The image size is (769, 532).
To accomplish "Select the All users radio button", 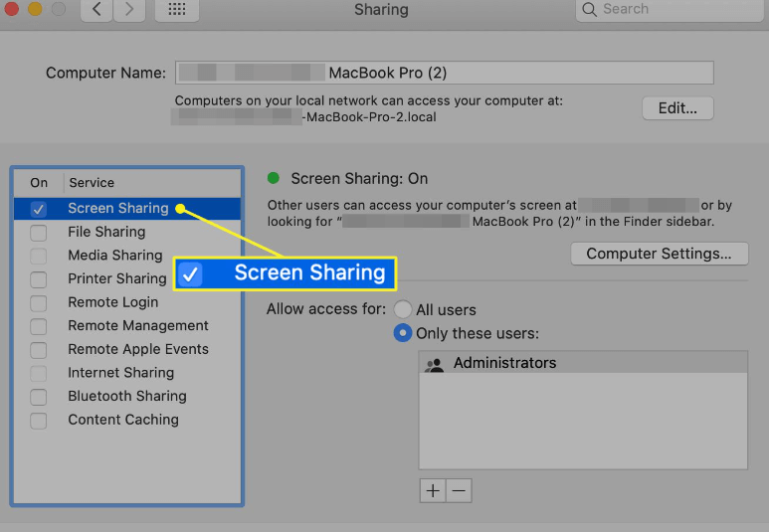I will [403, 309].
